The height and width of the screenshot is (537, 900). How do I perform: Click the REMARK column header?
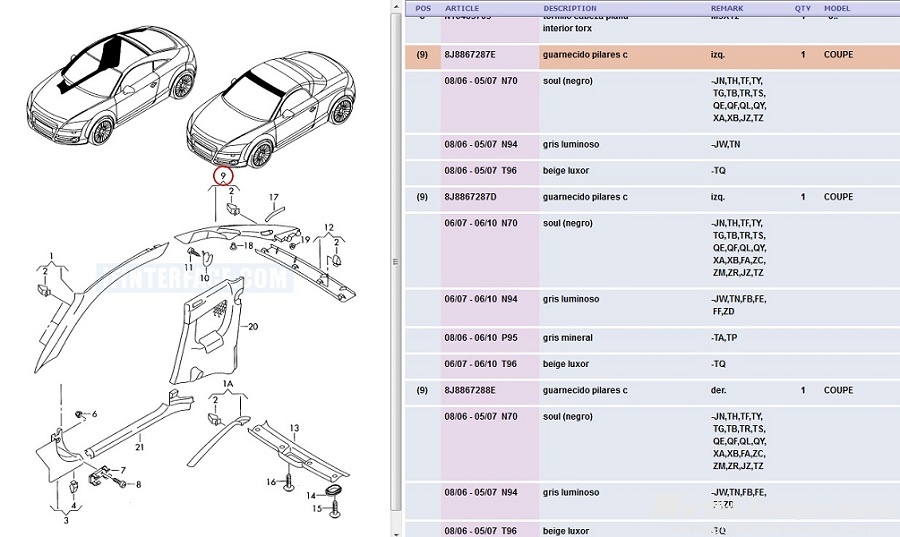727,8
